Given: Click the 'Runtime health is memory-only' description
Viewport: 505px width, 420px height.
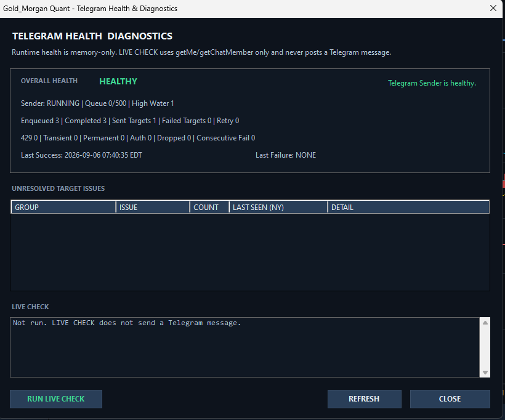Looking at the screenshot, I should pos(201,52).
